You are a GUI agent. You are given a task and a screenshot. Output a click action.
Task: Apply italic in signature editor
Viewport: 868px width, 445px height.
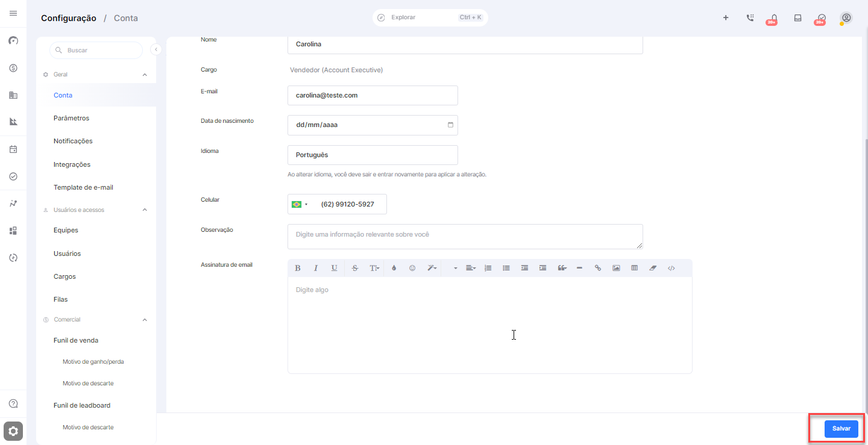[x=315, y=268]
